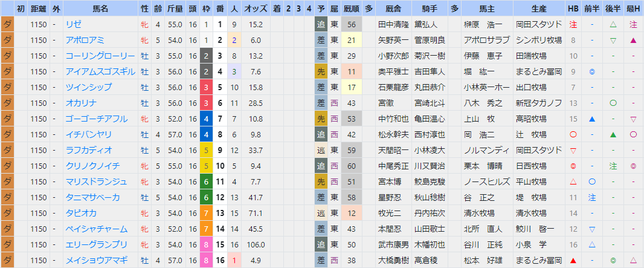Image resolution: width=644 pixels, height=268 pixels.
Task: Click red ▲ in メイショウアマギ's HB column
Action: click(573, 260)
